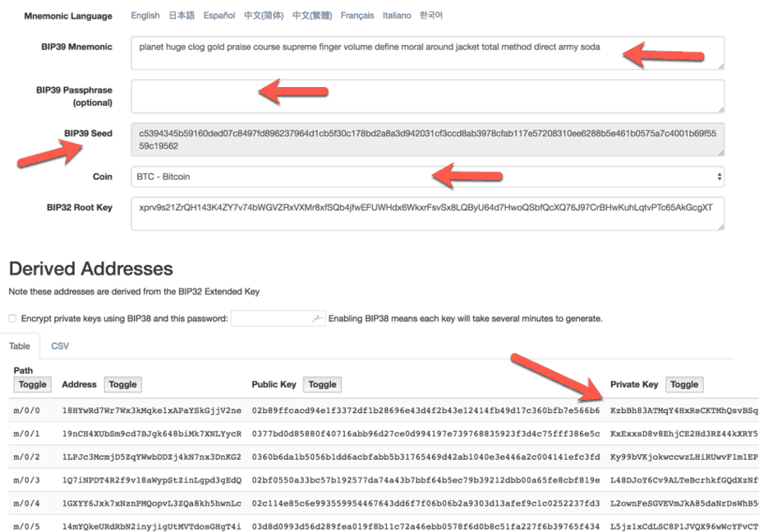759x532 pixels.
Task: Click public key starting 02bf0550a33bc5
Action: coord(426,480)
